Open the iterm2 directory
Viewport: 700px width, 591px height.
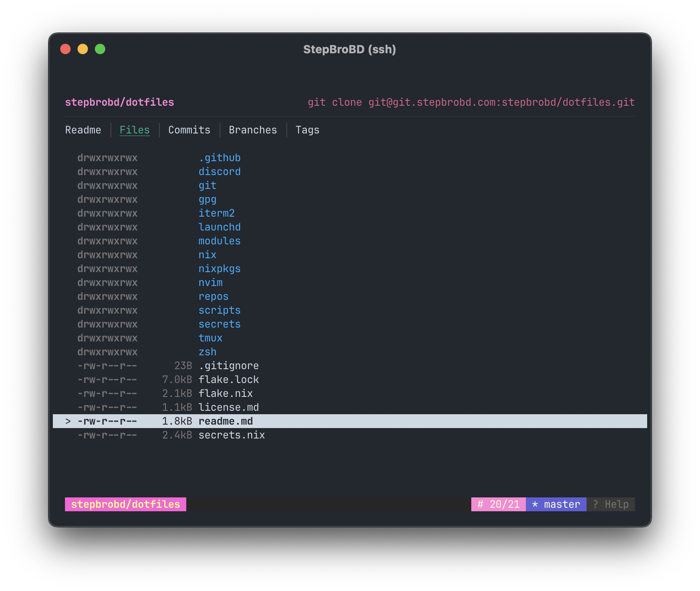(x=217, y=213)
